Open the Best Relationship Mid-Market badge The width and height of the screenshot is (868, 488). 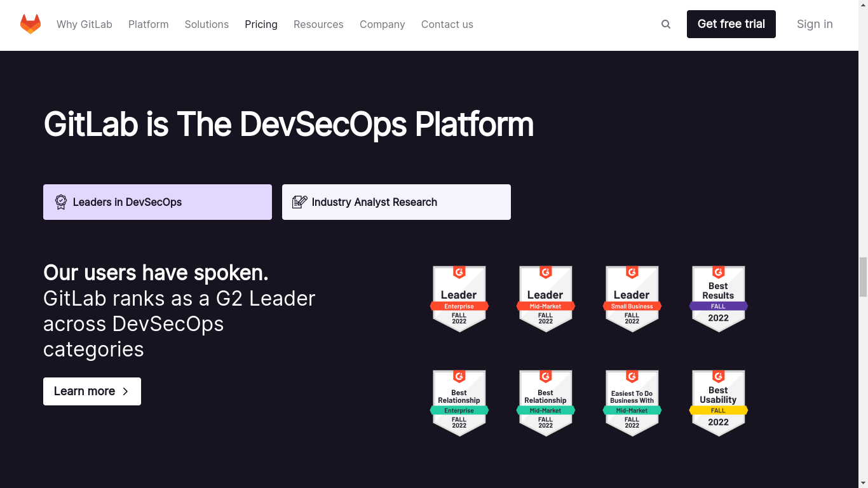[x=546, y=403]
